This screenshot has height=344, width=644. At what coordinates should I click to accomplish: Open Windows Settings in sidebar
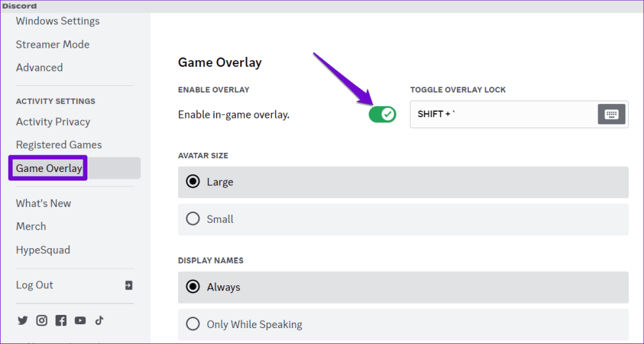[x=58, y=21]
